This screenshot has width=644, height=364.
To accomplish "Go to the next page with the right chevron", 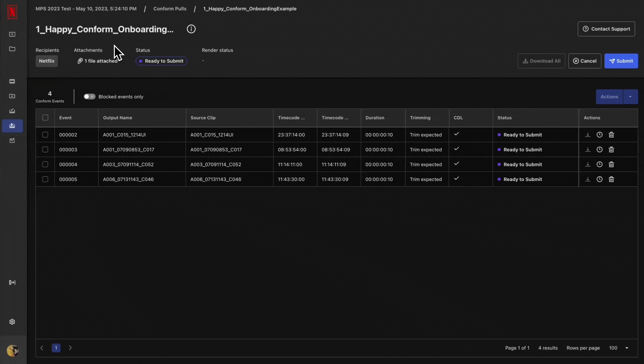I will click(x=70, y=348).
